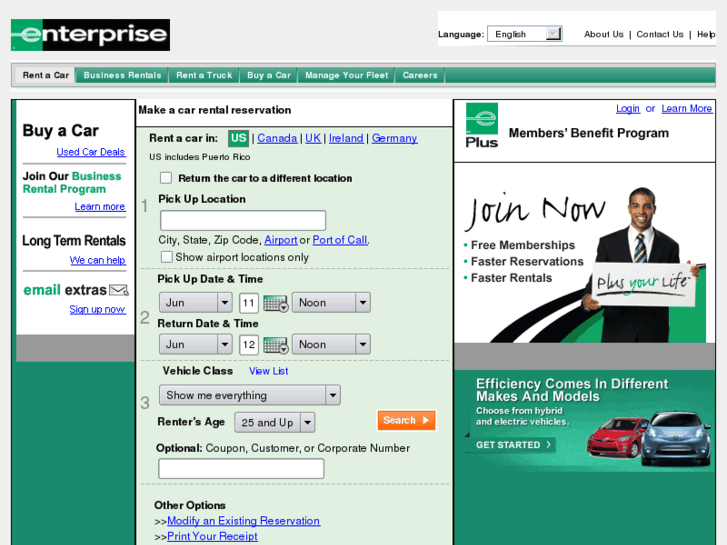The width and height of the screenshot is (727, 545).
Task: Check Return the car to a different location
Action: pyautogui.click(x=166, y=178)
